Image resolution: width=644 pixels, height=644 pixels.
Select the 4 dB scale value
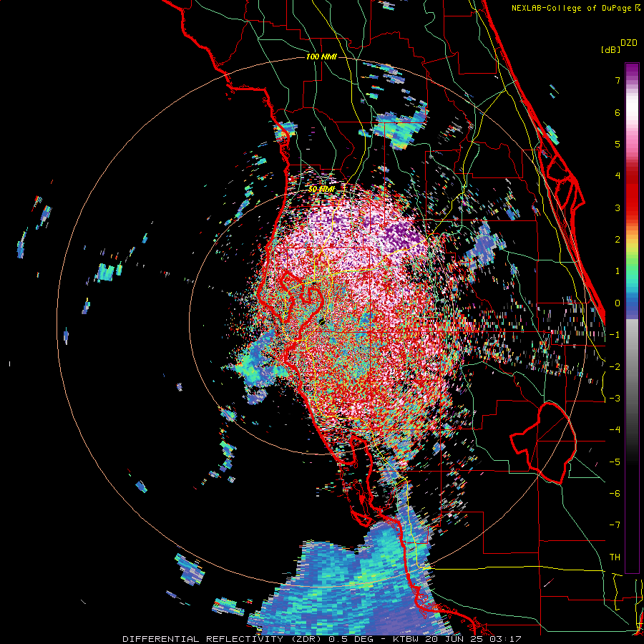tap(618, 176)
